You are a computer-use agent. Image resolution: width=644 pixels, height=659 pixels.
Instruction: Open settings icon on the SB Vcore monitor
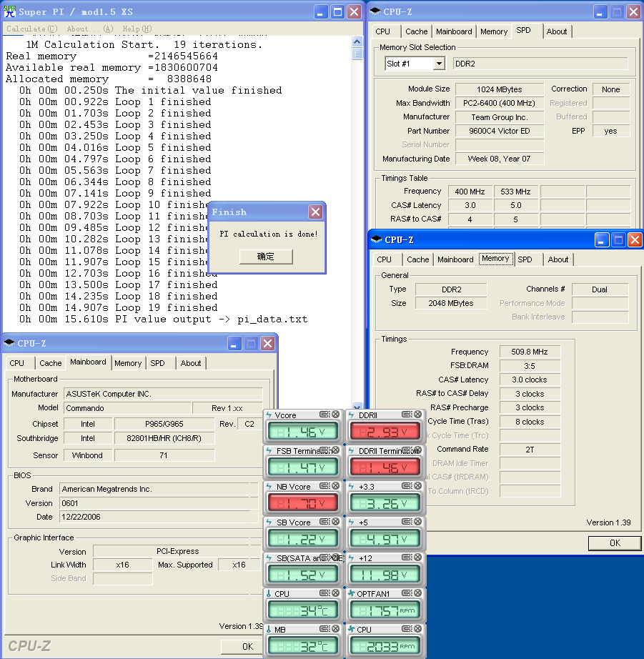324,522
